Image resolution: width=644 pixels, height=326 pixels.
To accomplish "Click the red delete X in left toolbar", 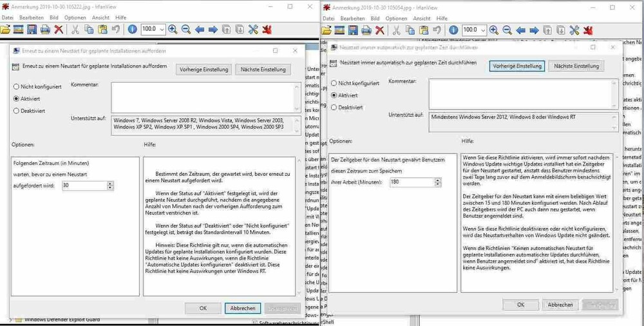I will pyautogui.click(x=59, y=30).
